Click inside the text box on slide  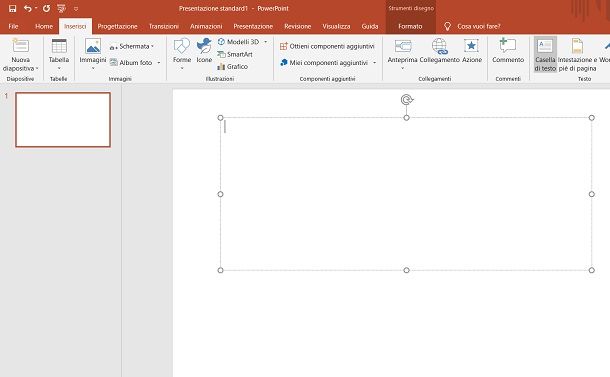click(406, 194)
